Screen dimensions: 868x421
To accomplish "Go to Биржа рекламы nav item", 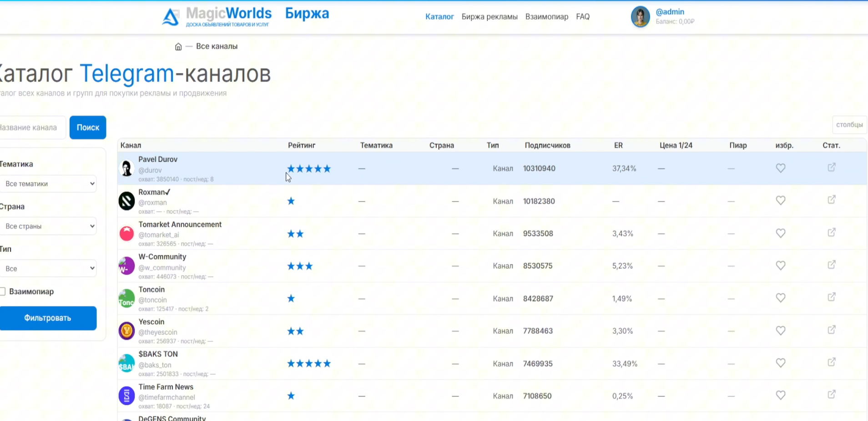I will [x=490, y=17].
